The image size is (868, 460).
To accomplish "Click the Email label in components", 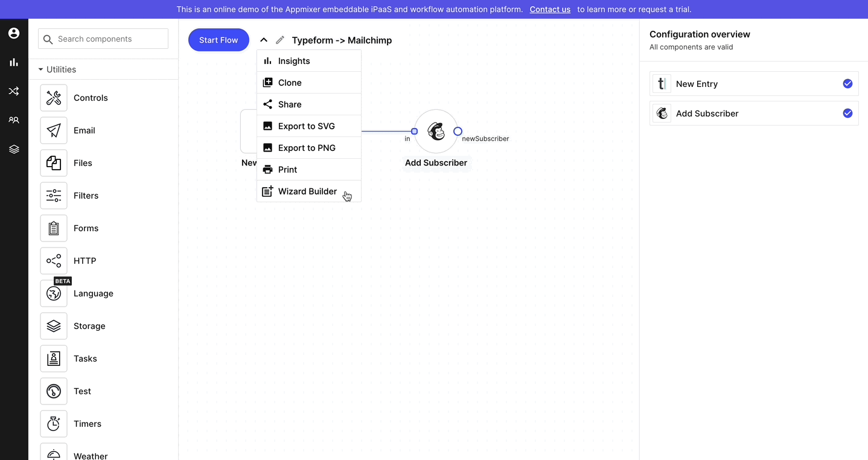I will click(x=85, y=130).
